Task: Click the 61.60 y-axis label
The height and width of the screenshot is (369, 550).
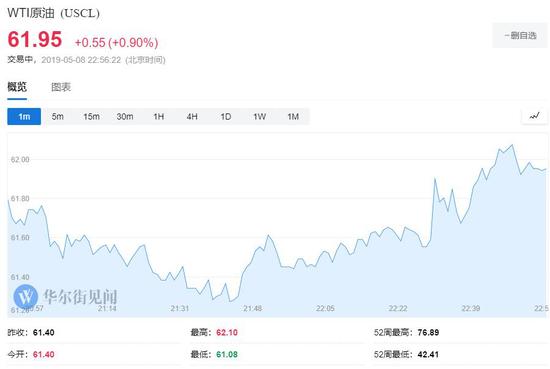Action: pyautogui.click(x=20, y=237)
